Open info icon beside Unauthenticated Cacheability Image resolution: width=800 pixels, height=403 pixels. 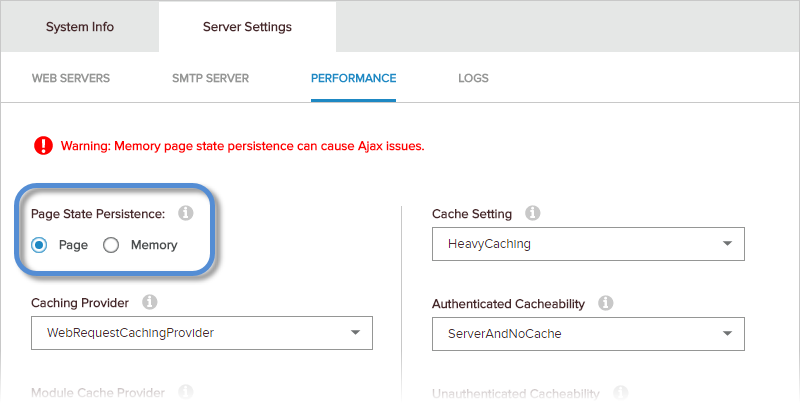pos(620,393)
